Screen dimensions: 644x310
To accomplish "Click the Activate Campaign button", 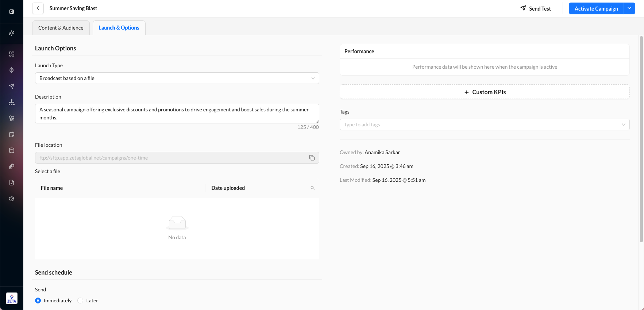I will click(596, 8).
